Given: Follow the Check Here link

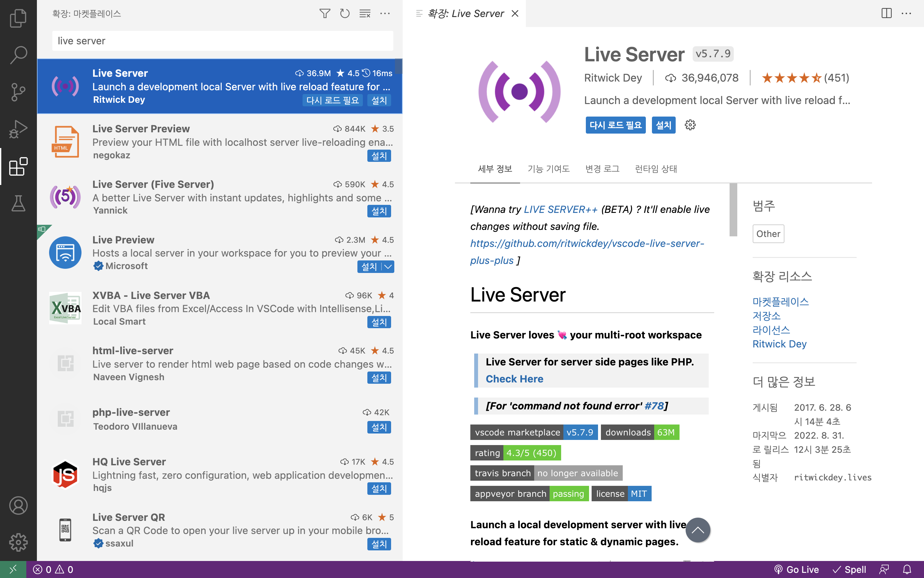Looking at the screenshot, I should tap(514, 379).
